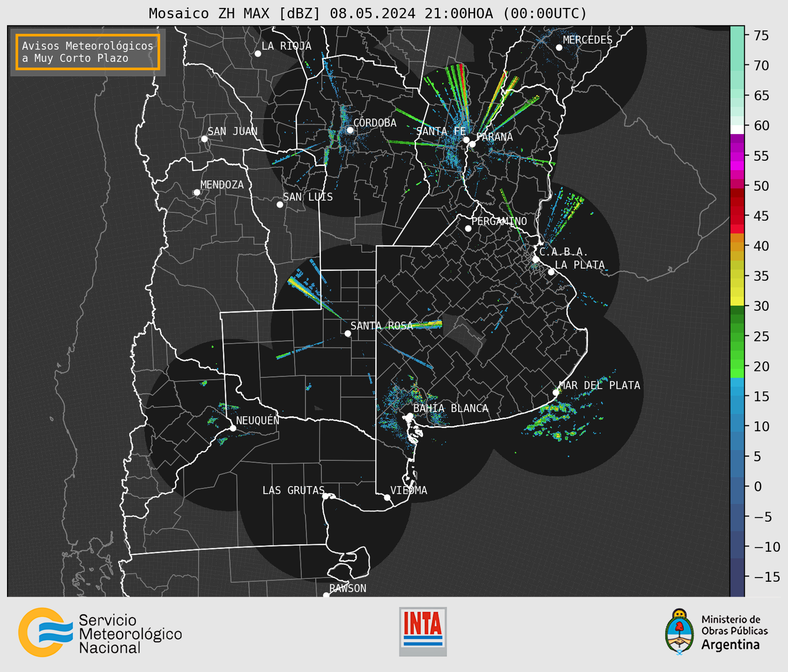Image resolution: width=788 pixels, height=672 pixels.
Task: Click the Viedma city marker
Action: coord(387,497)
